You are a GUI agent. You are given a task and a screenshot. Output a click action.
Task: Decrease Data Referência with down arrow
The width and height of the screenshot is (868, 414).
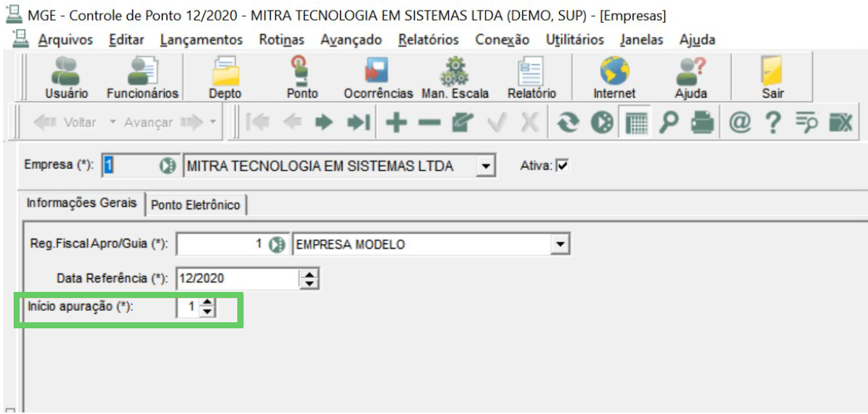coord(309,283)
